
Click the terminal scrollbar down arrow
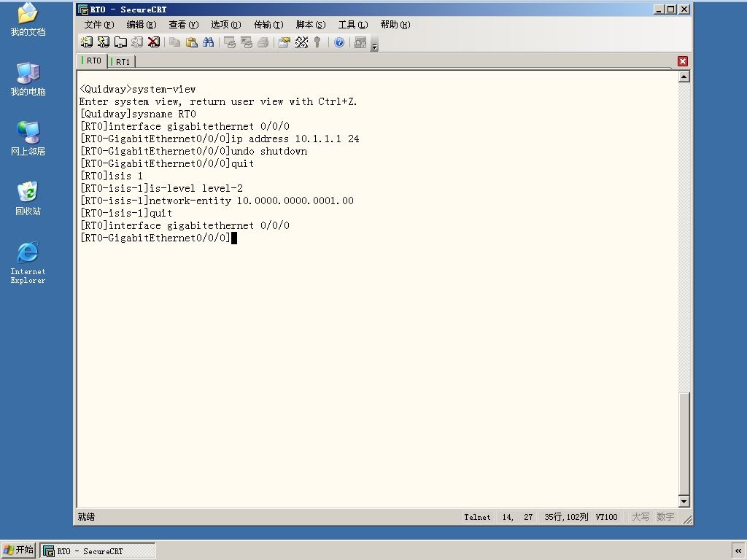tap(684, 501)
